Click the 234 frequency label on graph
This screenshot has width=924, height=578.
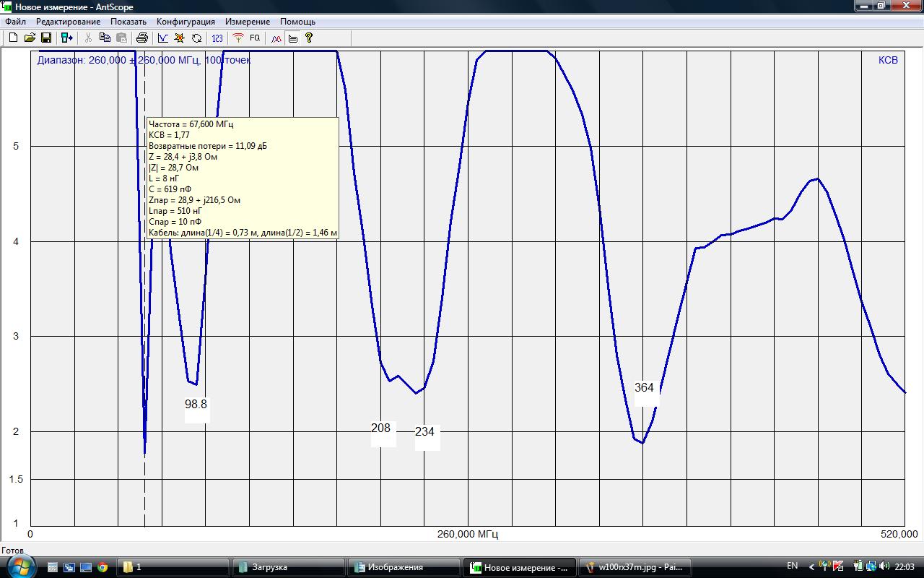pyautogui.click(x=425, y=432)
